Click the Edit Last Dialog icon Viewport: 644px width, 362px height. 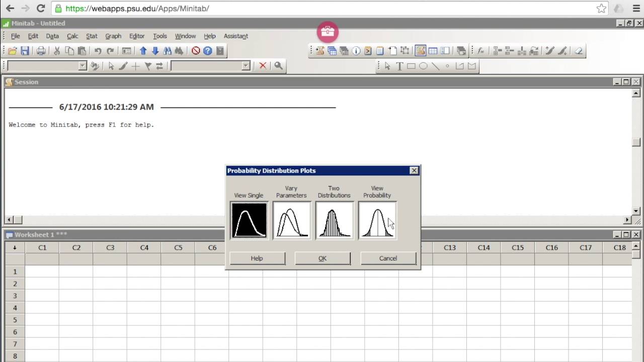click(x=127, y=51)
